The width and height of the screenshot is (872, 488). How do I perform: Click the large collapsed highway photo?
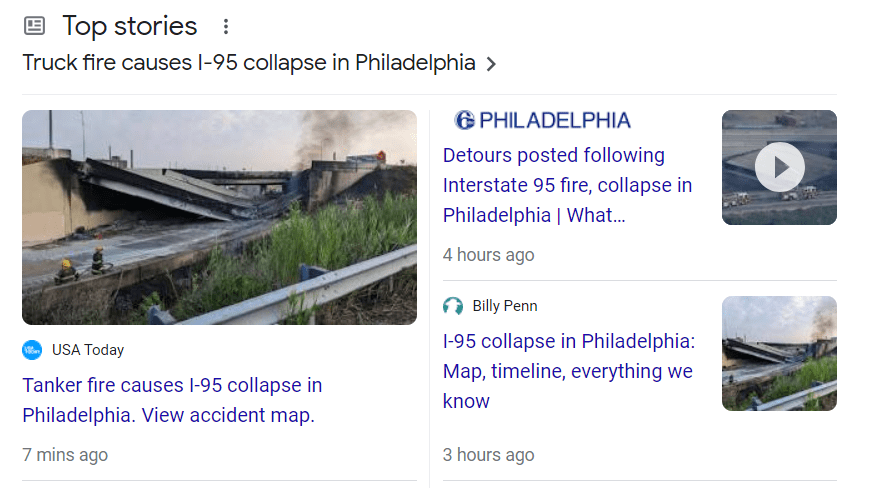coord(219,217)
